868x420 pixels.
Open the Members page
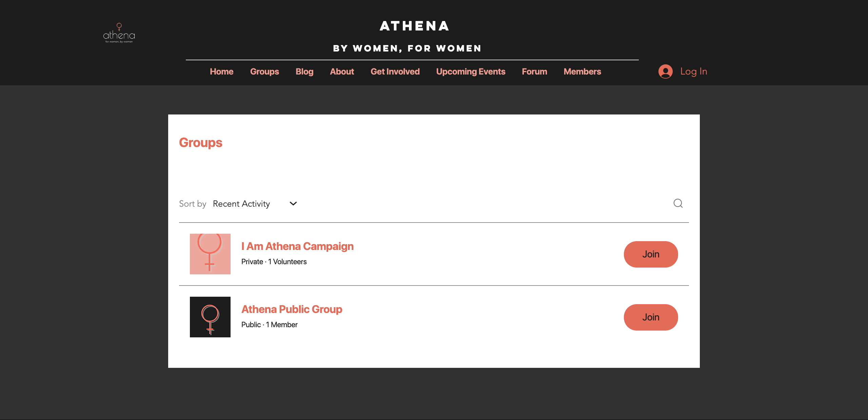[x=582, y=71]
